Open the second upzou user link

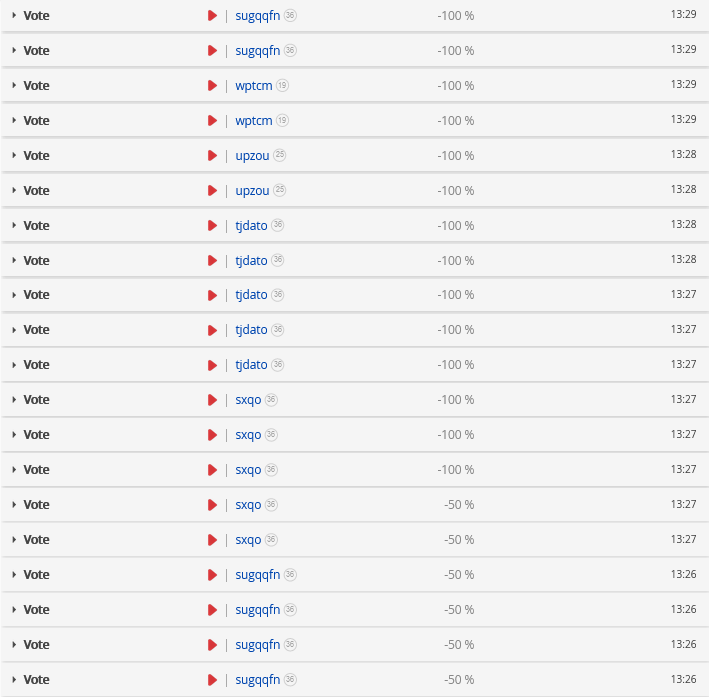(x=252, y=191)
